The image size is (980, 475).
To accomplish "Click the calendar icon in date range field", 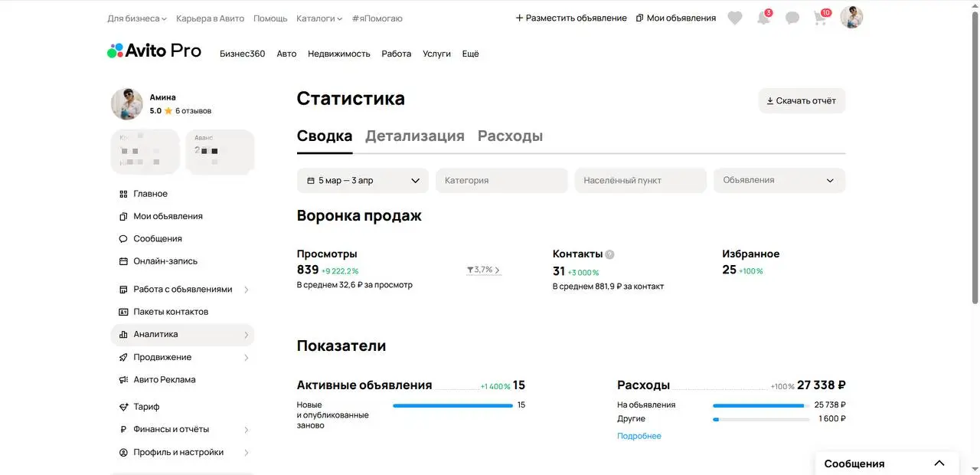I will 311,181.
